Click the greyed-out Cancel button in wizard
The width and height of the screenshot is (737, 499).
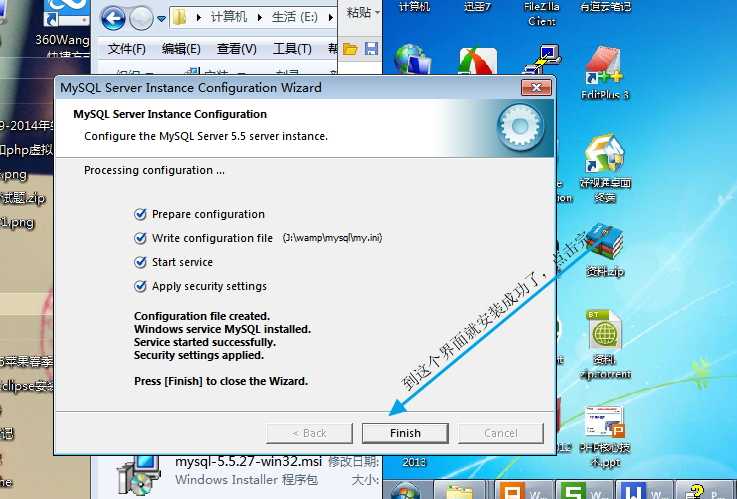[x=501, y=433]
